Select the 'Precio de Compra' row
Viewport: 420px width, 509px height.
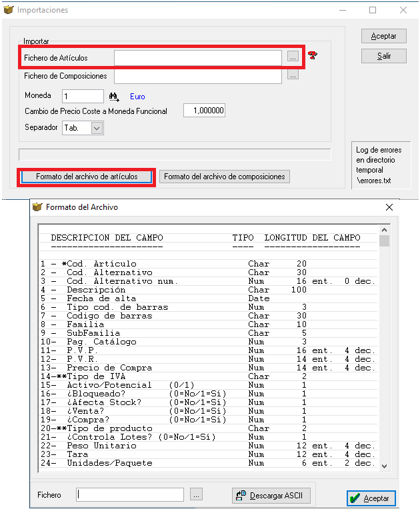[208, 368]
